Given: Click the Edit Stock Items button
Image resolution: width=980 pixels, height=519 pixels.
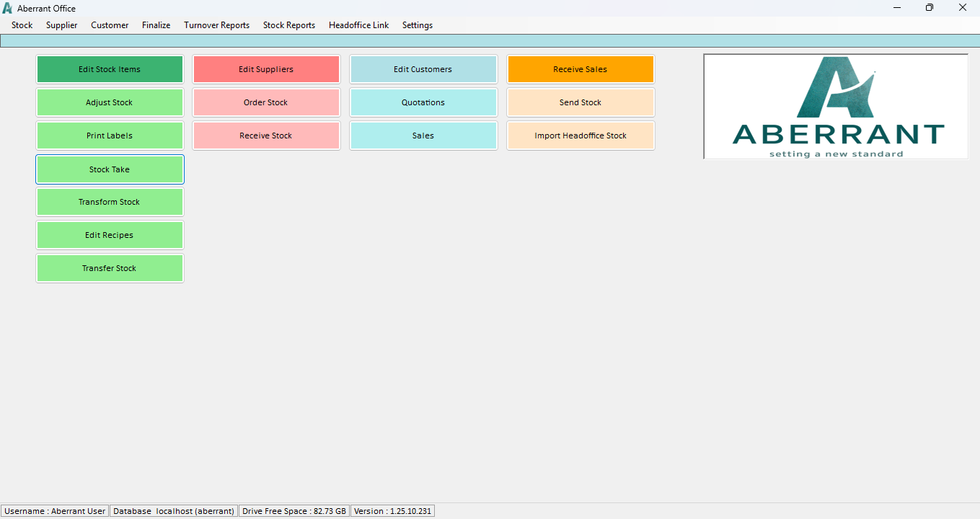Looking at the screenshot, I should [x=110, y=70].
